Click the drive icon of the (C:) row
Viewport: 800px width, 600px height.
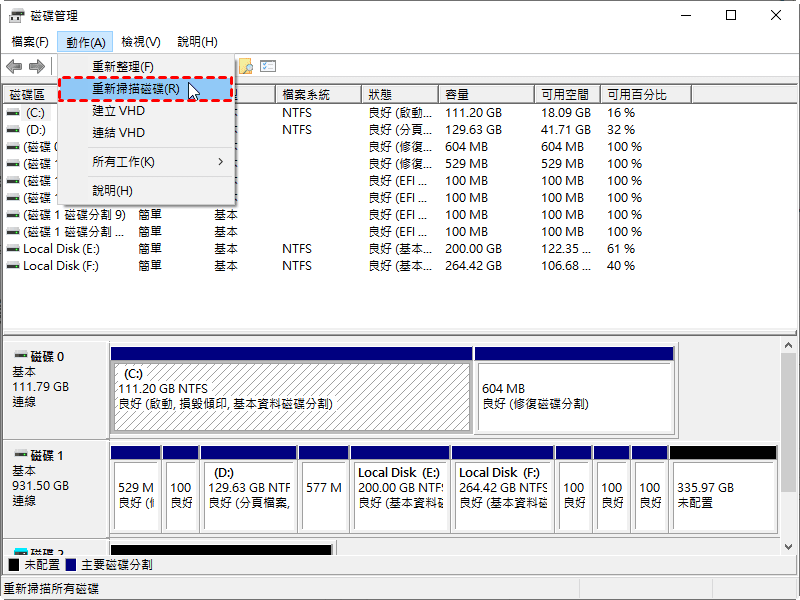click(x=13, y=113)
